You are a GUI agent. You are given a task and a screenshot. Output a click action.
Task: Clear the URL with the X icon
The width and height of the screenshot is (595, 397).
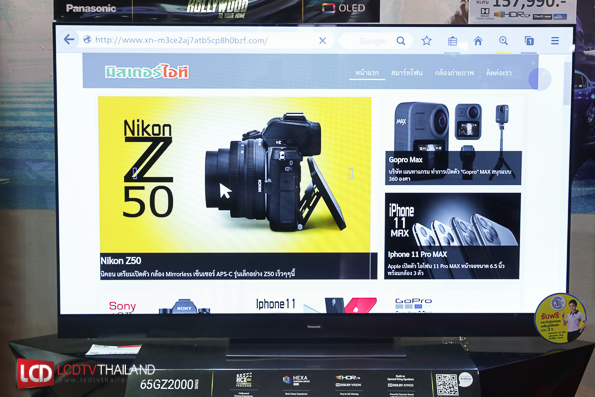click(x=323, y=41)
